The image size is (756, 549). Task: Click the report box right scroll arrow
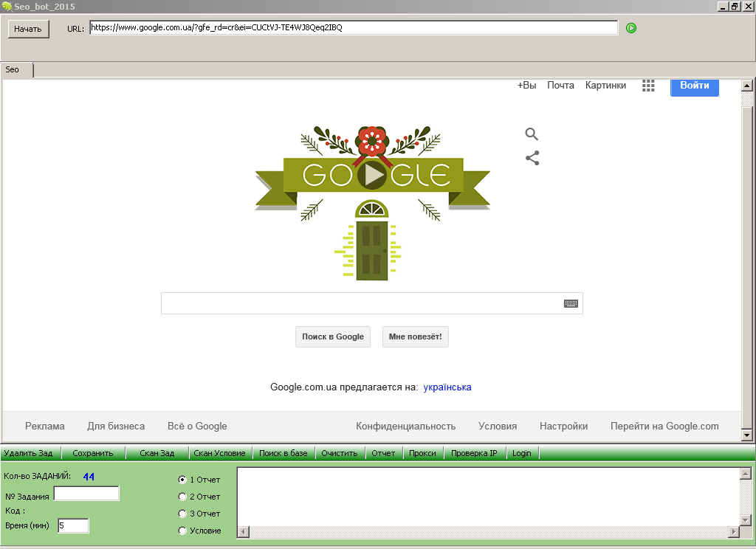(x=733, y=531)
